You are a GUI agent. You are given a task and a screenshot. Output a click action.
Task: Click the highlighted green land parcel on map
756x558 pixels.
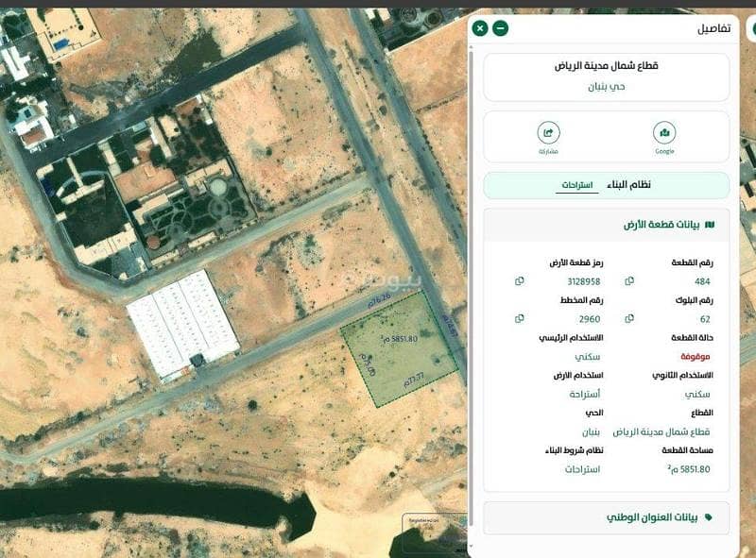point(399,349)
